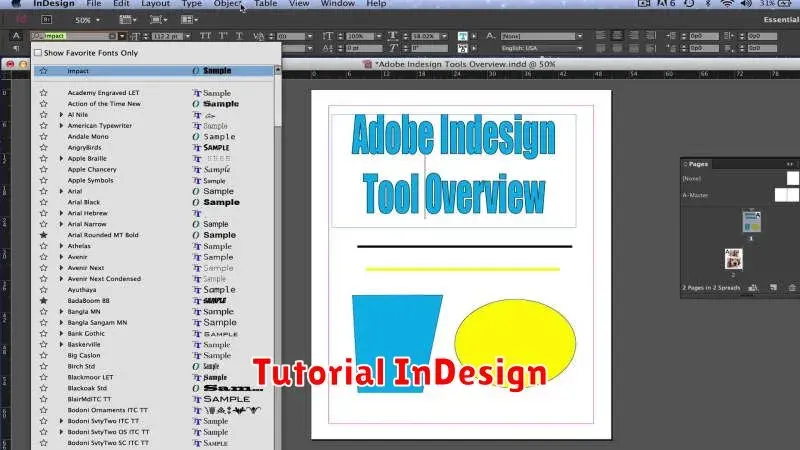Toggle favorite star for Arial Rounded MT Bold
Screen dimensions: 800x450
pyautogui.click(x=43, y=235)
